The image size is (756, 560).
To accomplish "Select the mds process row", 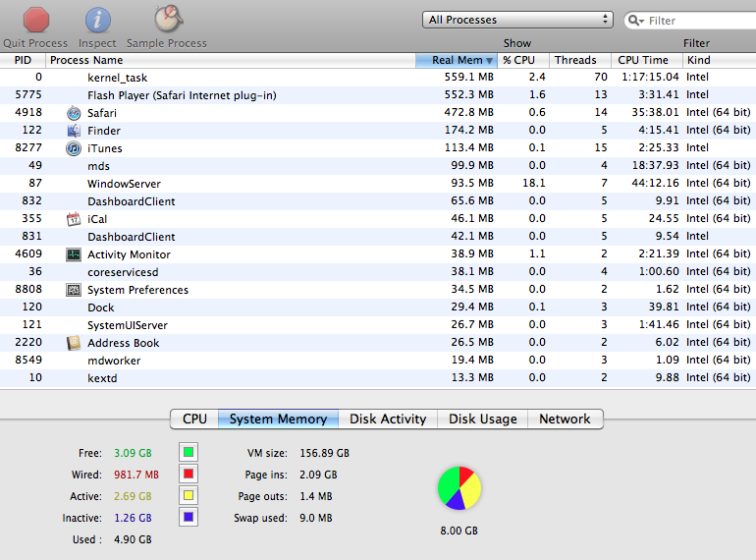I will pos(378,166).
